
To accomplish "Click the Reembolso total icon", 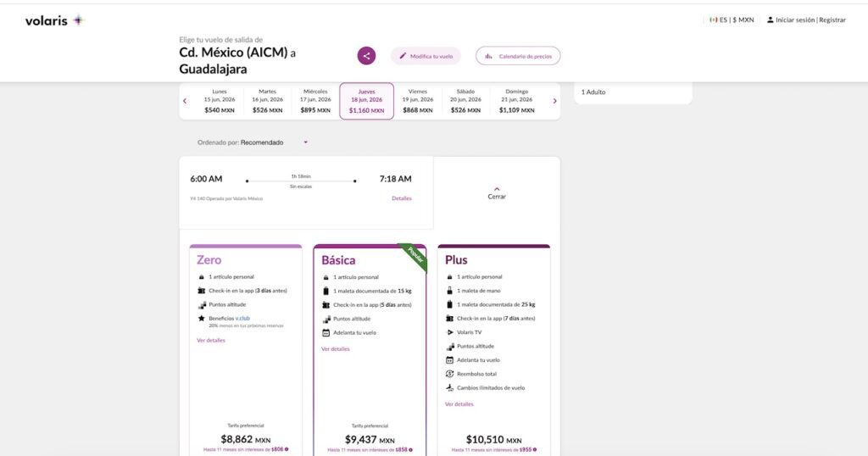I will click(x=449, y=374).
